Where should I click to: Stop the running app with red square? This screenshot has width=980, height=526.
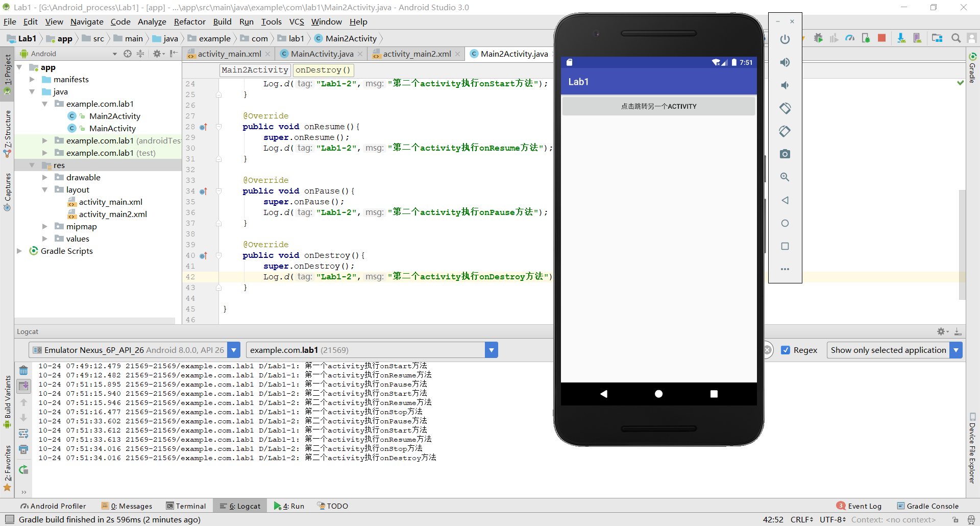click(x=881, y=38)
